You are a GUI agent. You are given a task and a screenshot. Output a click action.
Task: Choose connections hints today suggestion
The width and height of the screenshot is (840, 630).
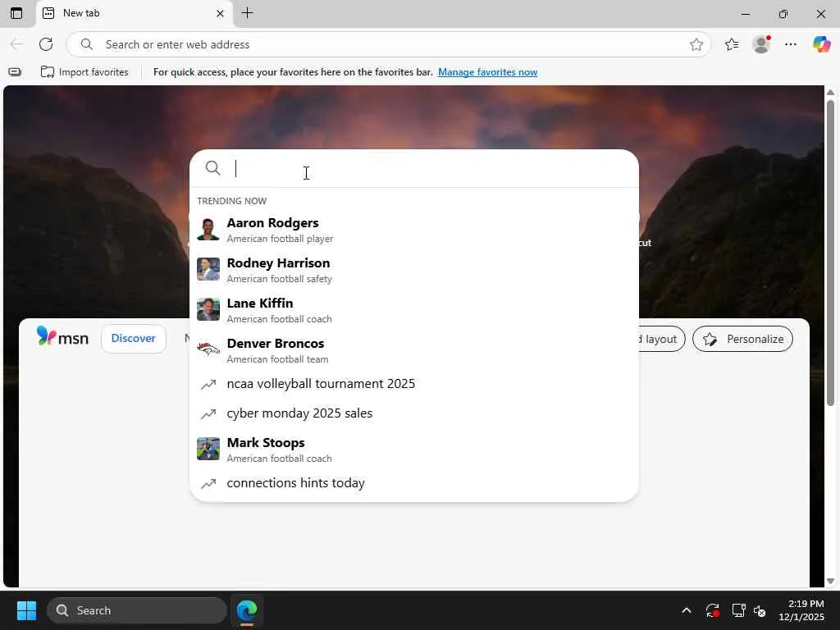coord(414,483)
